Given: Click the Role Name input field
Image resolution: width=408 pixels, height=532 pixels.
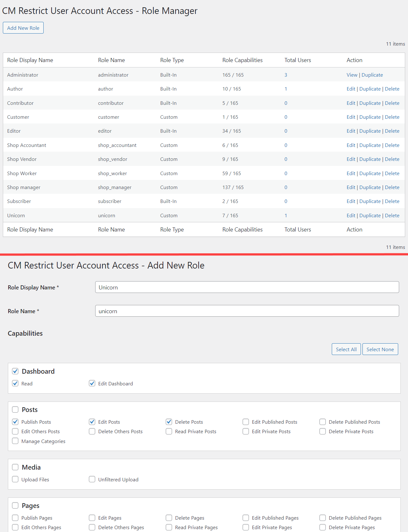Looking at the screenshot, I should point(247,311).
